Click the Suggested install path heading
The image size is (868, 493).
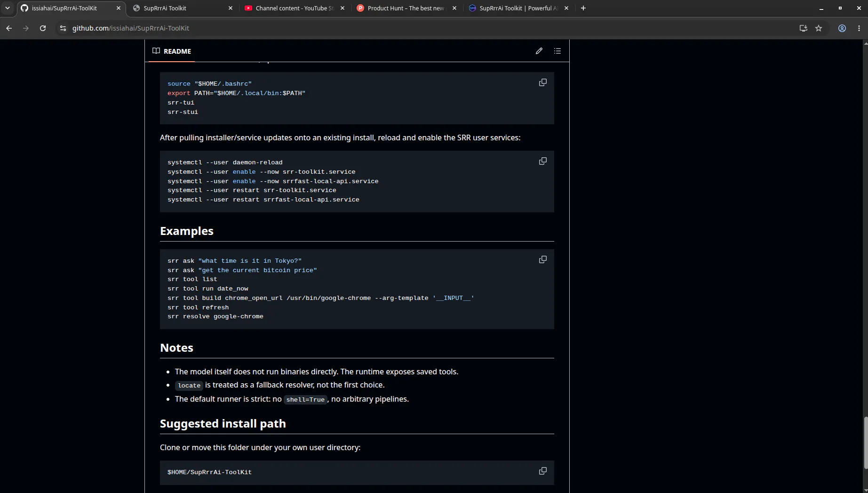(x=223, y=423)
